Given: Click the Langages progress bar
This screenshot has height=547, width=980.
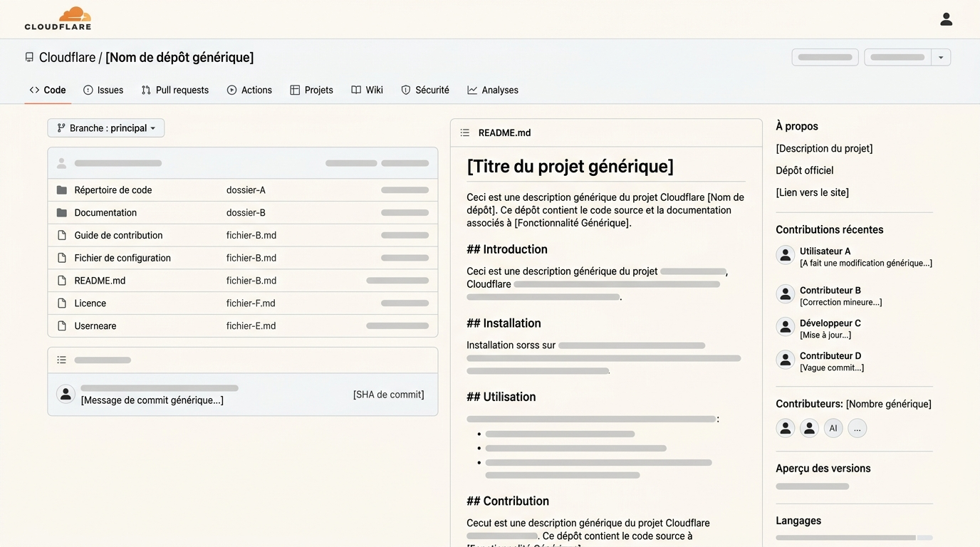Looking at the screenshot, I should [854, 538].
